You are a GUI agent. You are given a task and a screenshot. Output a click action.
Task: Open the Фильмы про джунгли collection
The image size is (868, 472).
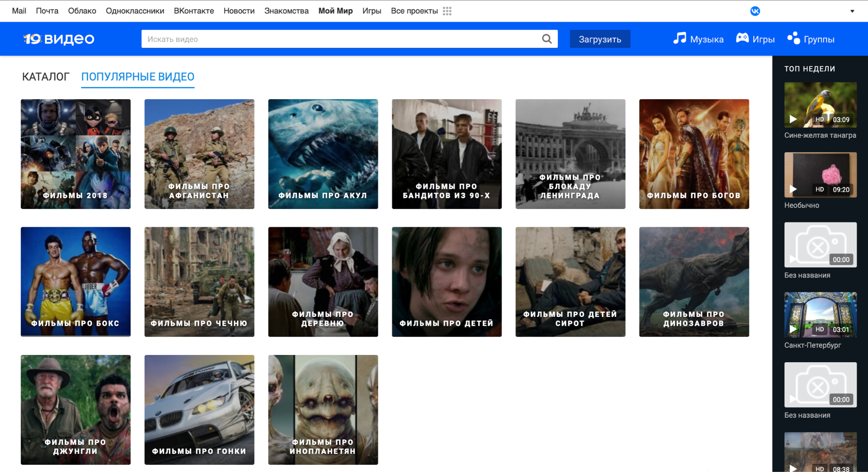coord(75,410)
